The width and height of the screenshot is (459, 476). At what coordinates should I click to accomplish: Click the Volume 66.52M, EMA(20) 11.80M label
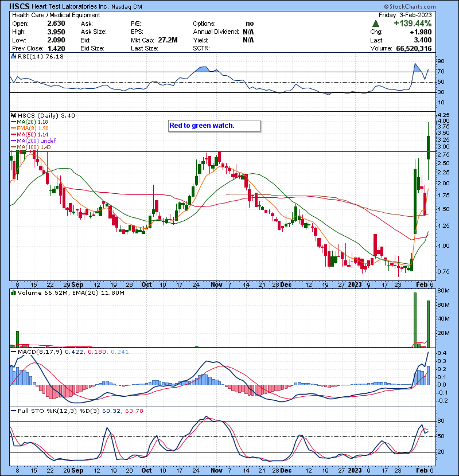point(71,292)
